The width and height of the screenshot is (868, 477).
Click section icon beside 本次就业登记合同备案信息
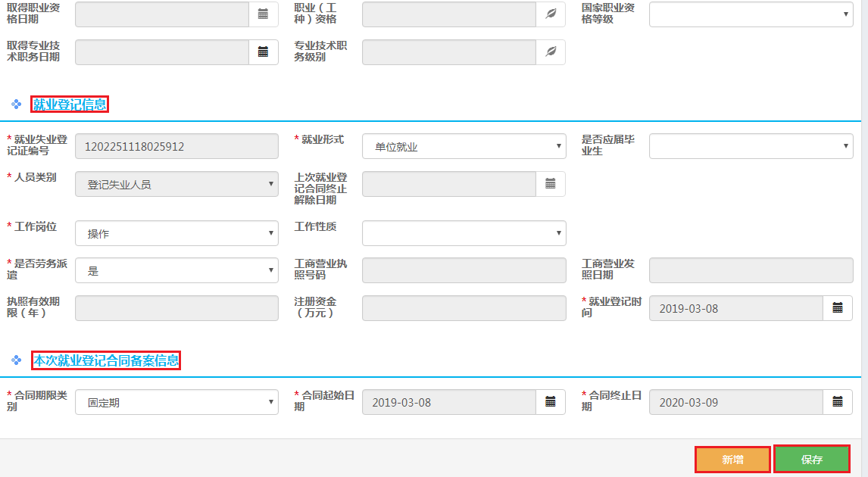pos(16,360)
